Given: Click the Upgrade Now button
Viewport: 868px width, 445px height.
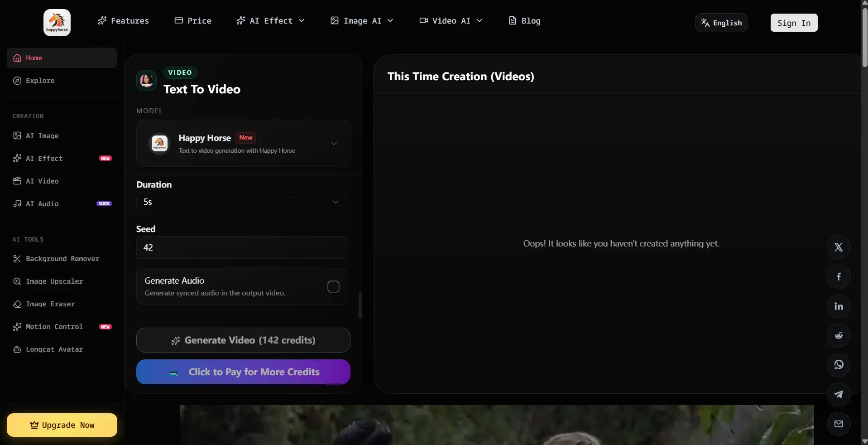Looking at the screenshot, I should click(x=62, y=425).
